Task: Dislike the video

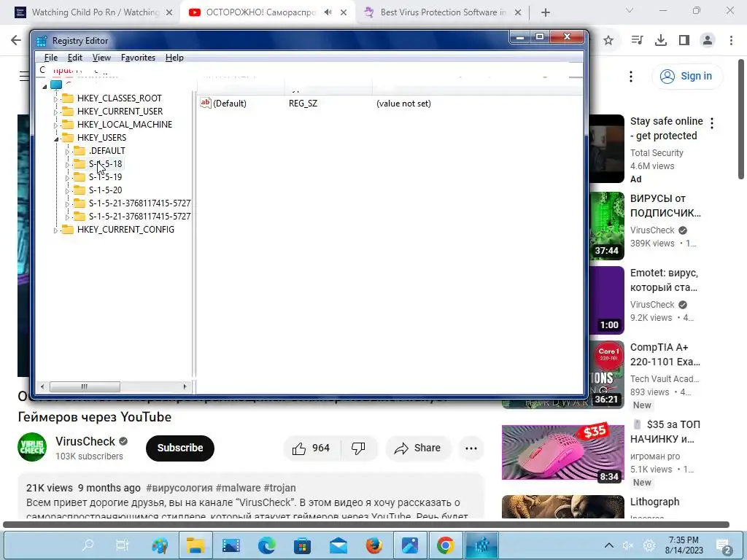Action: point(359,448)
